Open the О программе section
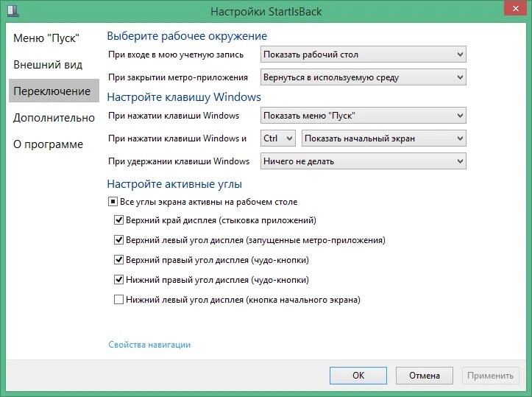 coord(48,144)
